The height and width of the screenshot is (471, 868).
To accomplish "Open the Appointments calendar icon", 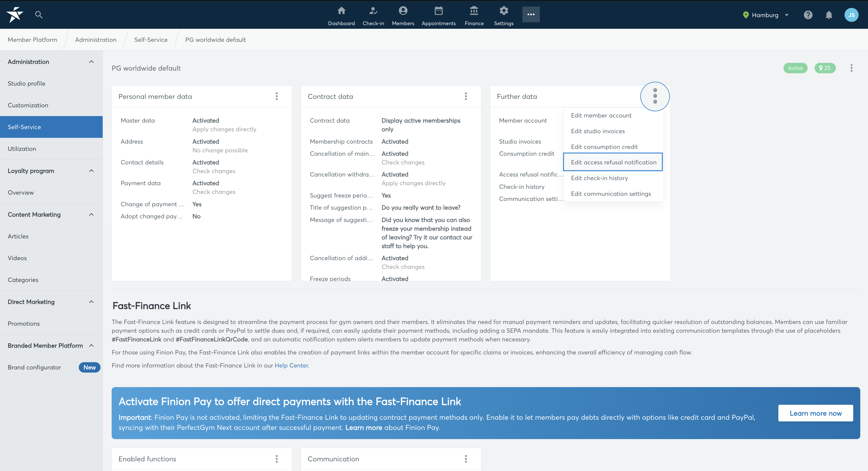I will (438, 10).
